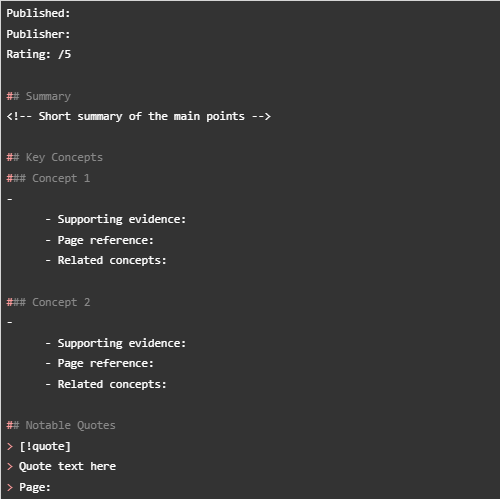Screen dimensions: 500x499
Task: Click the quote's Page: line
Action: click(29, 487)
